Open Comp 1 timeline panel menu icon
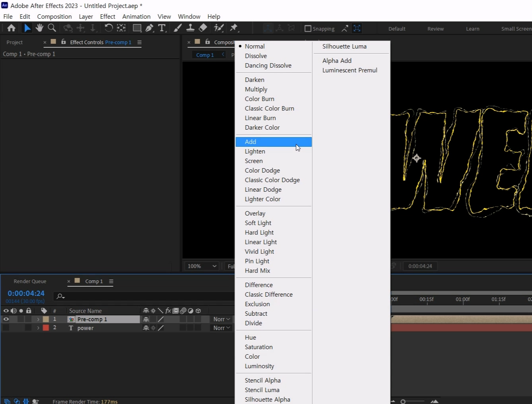The image size is (532, 404). pyautogui.click(x=111, y=281)
